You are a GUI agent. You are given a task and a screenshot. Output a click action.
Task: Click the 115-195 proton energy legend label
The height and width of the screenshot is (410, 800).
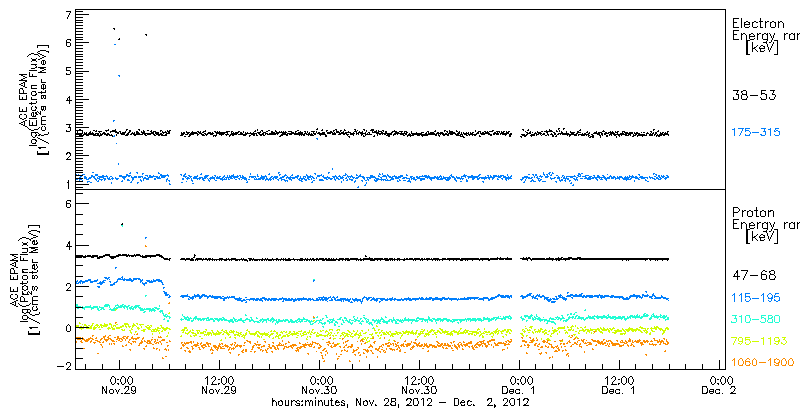(756, 298)
